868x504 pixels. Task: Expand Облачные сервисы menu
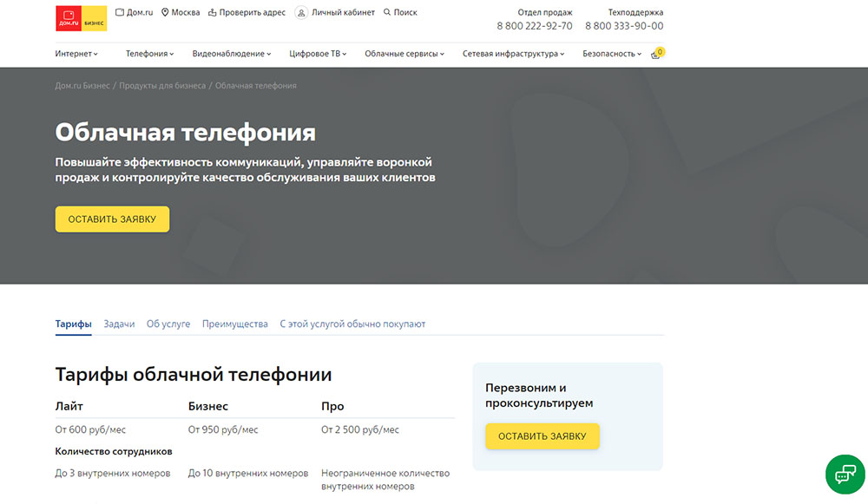[x=404, y=54]
